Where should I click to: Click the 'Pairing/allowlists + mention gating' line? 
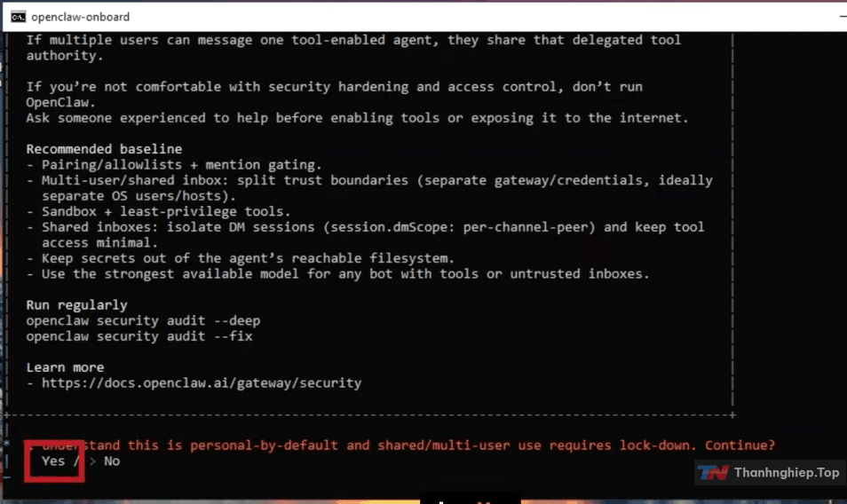coord(174,164)
